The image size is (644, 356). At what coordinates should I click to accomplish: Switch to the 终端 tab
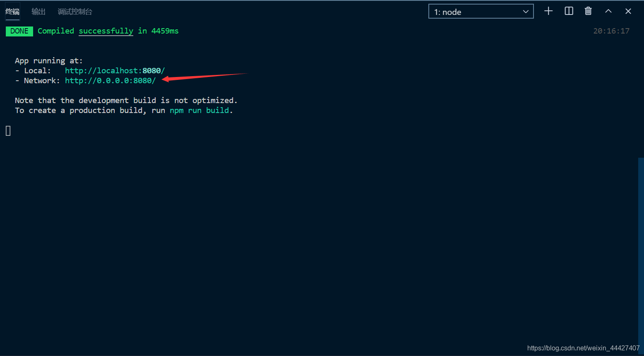12,12
